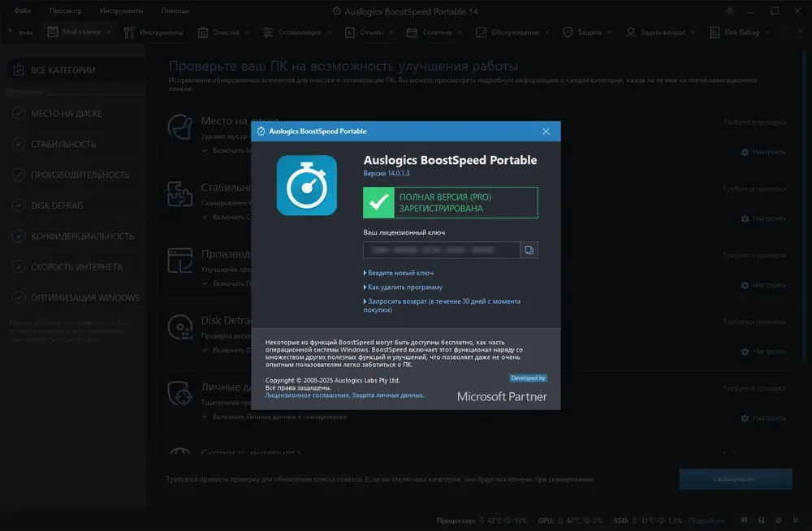
Task: Click the save floppy icon in status bar
Action: (762, 520)
